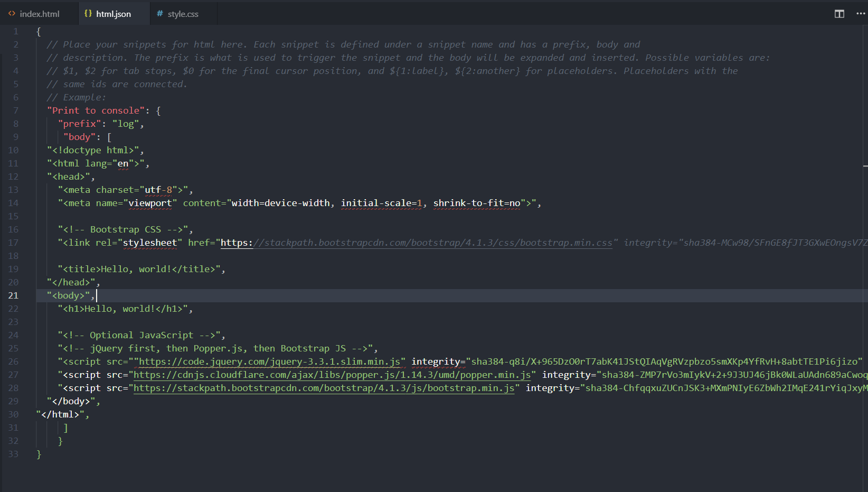This screenshot has width=868, height=492.
Task: Click the shrink-to-fit=no text
Action: click(477, 203)
